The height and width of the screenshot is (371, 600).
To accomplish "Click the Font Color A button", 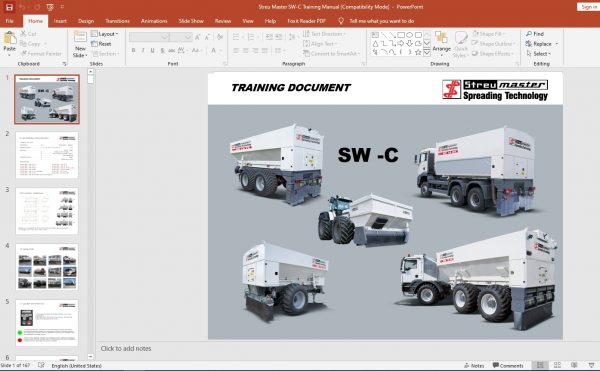I will pos(214,50).
